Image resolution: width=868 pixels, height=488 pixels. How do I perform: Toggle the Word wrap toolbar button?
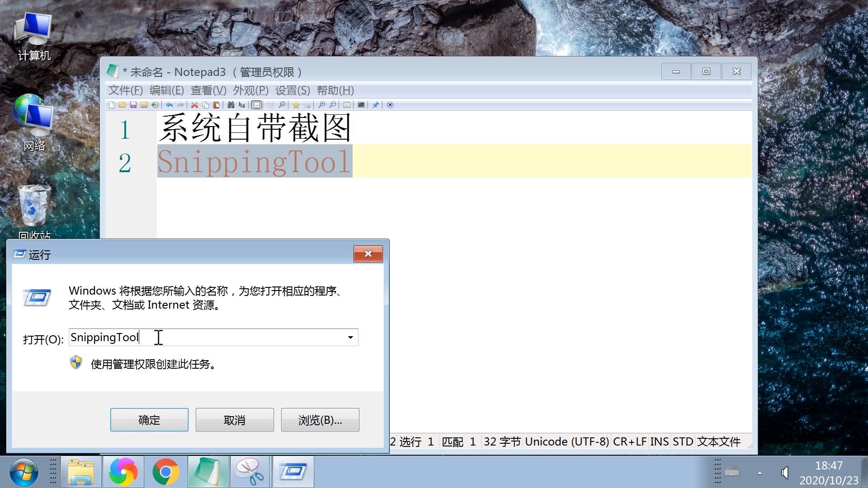(256, 105)
